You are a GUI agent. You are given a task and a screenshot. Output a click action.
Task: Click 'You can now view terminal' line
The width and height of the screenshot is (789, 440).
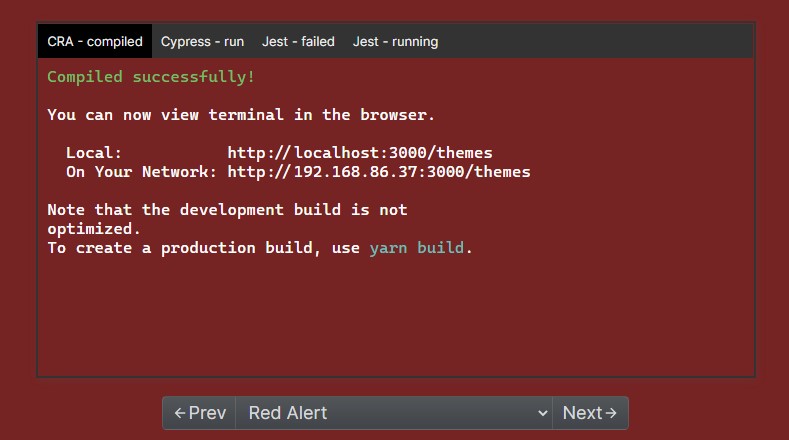coord(241,115)
